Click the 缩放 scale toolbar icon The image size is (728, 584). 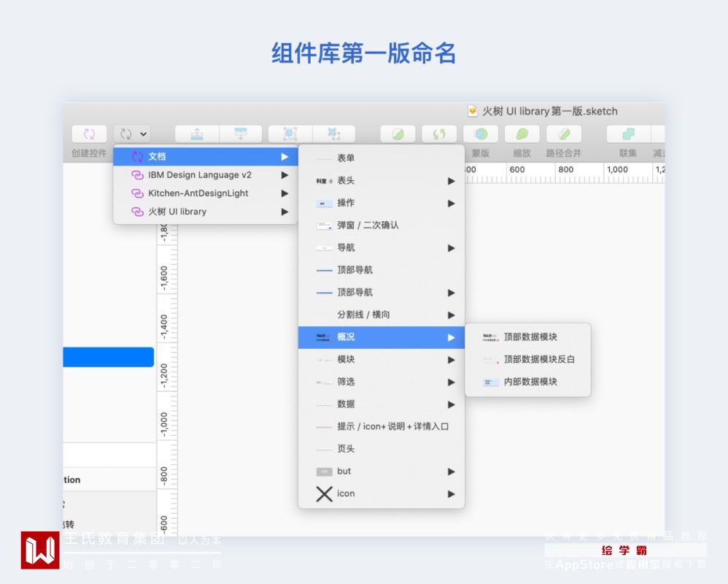point(522,134)
